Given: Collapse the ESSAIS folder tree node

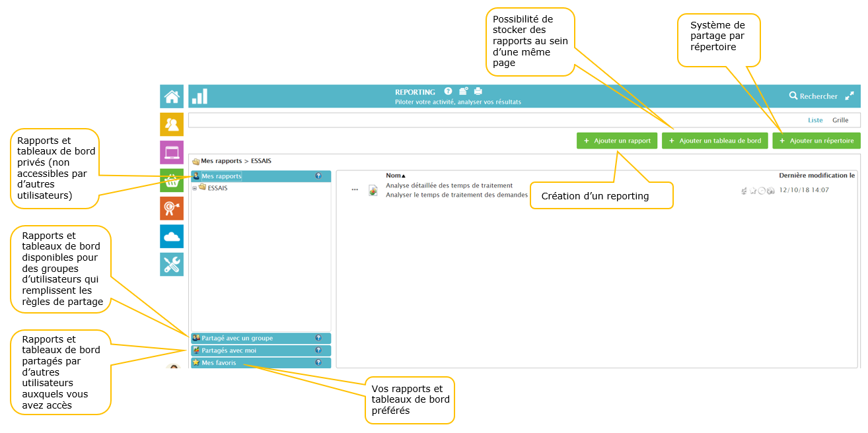Looking at the screenshot, I should (194, 188).
